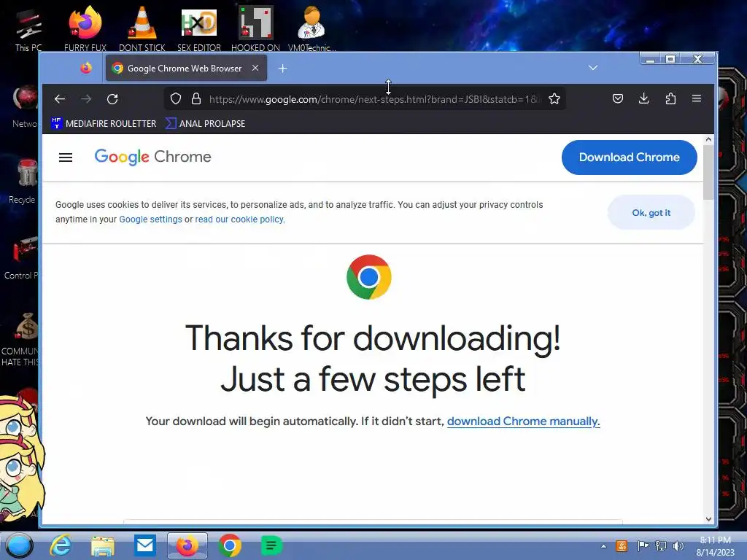Launch Internet Explorer from taskbar

(61, 545)
